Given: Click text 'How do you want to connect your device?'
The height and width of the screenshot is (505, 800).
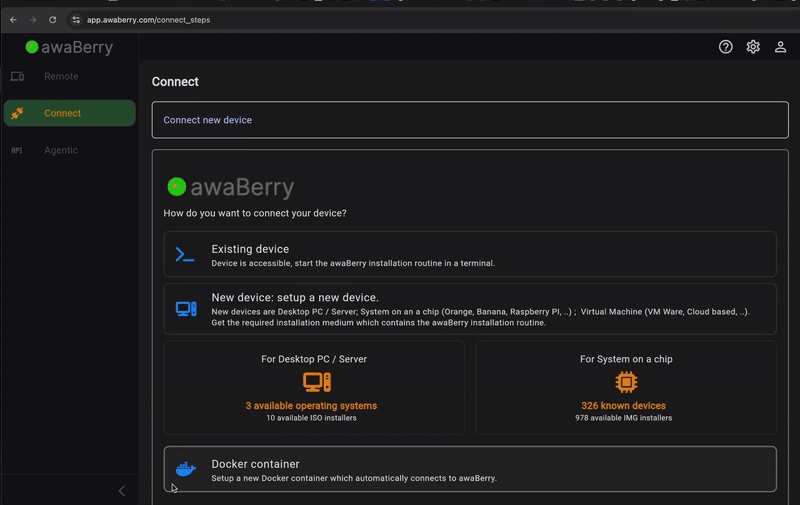Looking at the screenshot, I should tap(255, 213).
